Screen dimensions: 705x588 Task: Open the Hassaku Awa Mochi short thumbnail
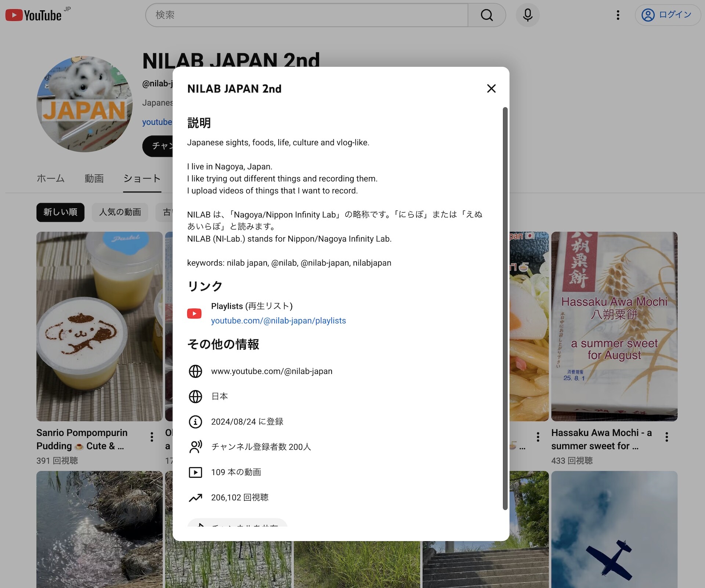[614, 326]
